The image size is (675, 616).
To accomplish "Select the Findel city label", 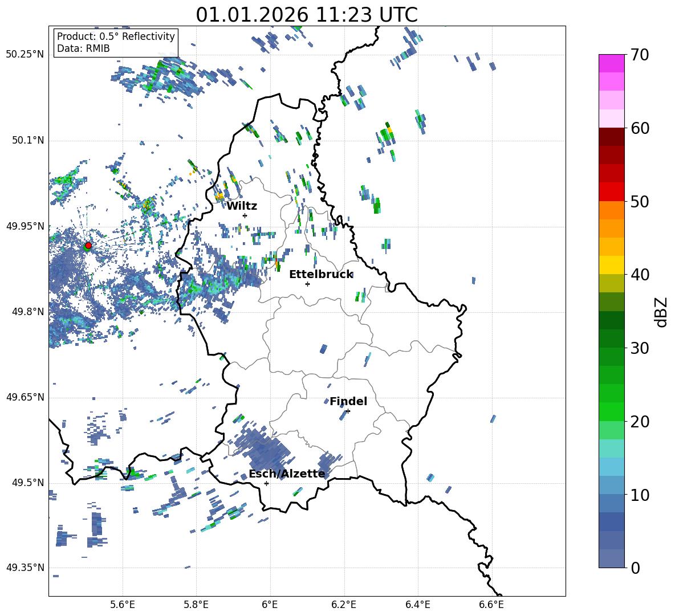I will pos(348,401).
